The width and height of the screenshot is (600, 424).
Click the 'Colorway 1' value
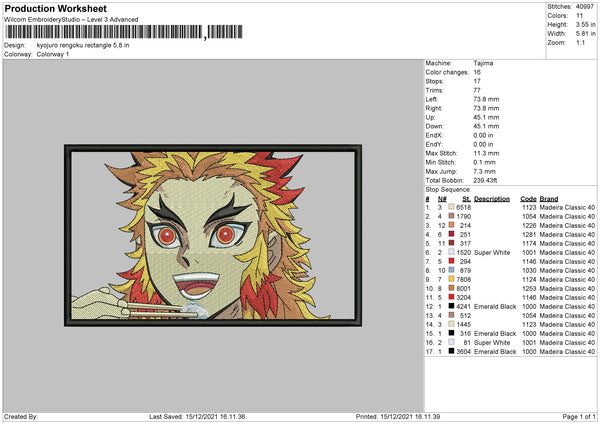click(53, 54)
